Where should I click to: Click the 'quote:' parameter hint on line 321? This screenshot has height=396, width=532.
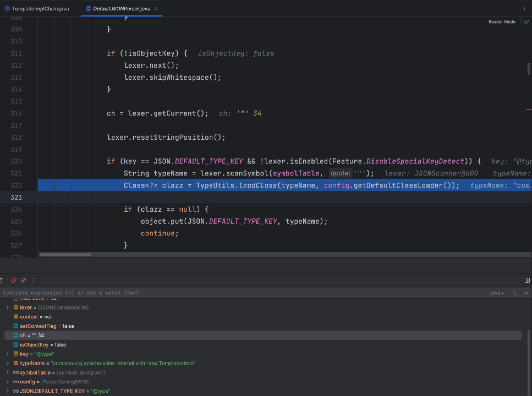[x=341, y=173]
